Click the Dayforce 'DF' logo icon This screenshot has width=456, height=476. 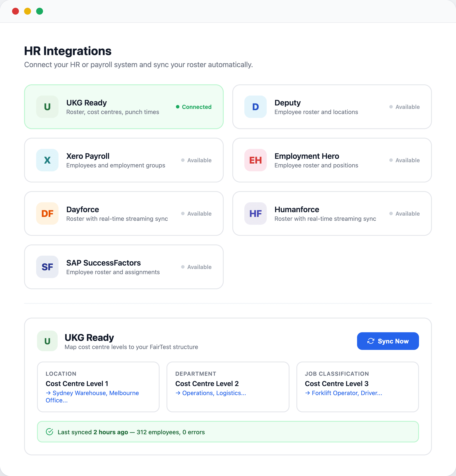point(47,213)
